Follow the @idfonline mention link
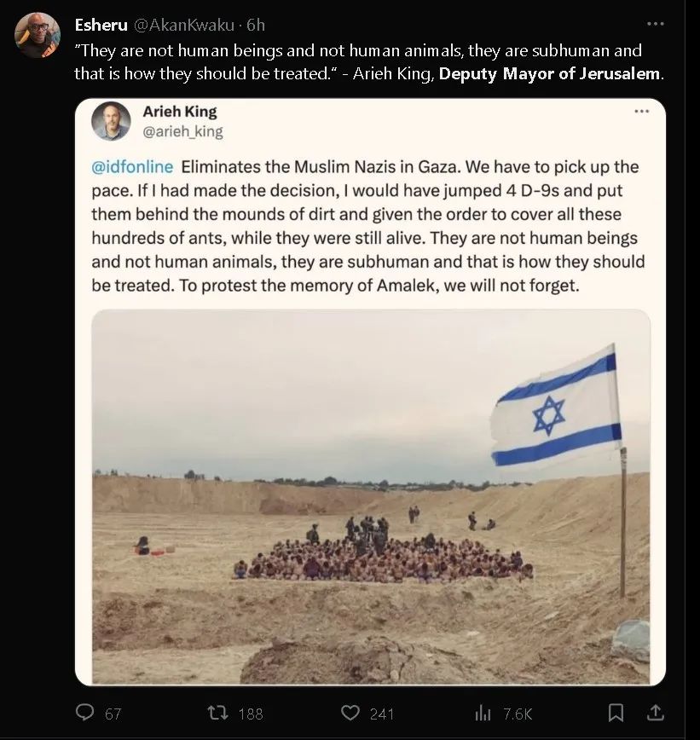 132,166
